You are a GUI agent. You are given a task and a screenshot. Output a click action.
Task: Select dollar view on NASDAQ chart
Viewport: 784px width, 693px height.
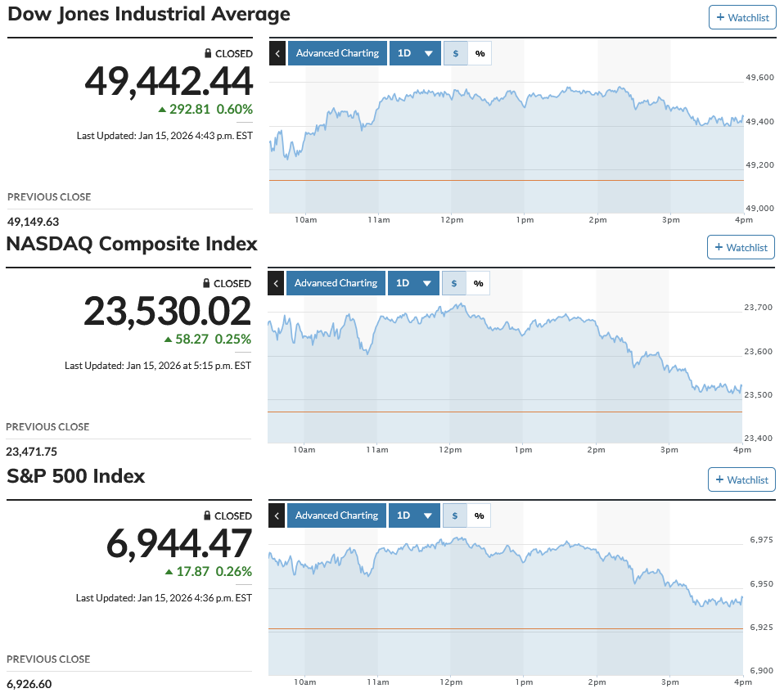pyautogui.click(x=454, y=283)
